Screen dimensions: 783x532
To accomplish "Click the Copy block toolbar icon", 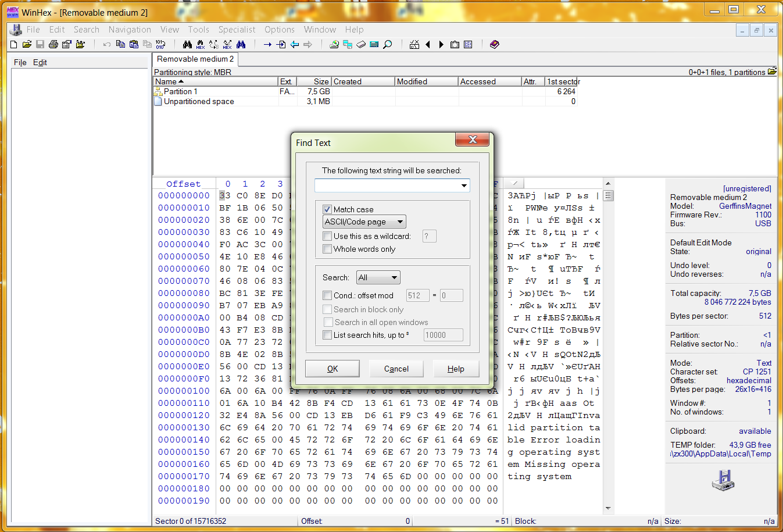I will pyautogui.click(x=120, y=44).
